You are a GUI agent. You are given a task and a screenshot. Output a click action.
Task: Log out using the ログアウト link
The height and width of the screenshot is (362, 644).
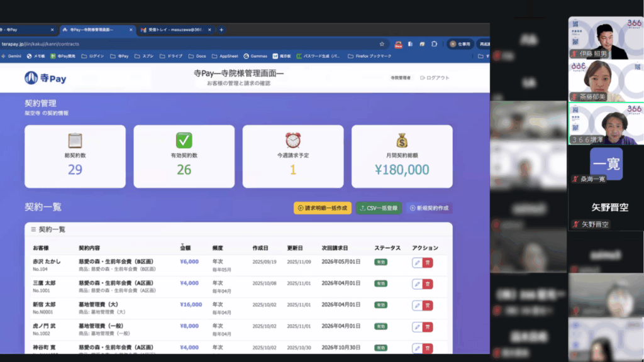(435, 78)
